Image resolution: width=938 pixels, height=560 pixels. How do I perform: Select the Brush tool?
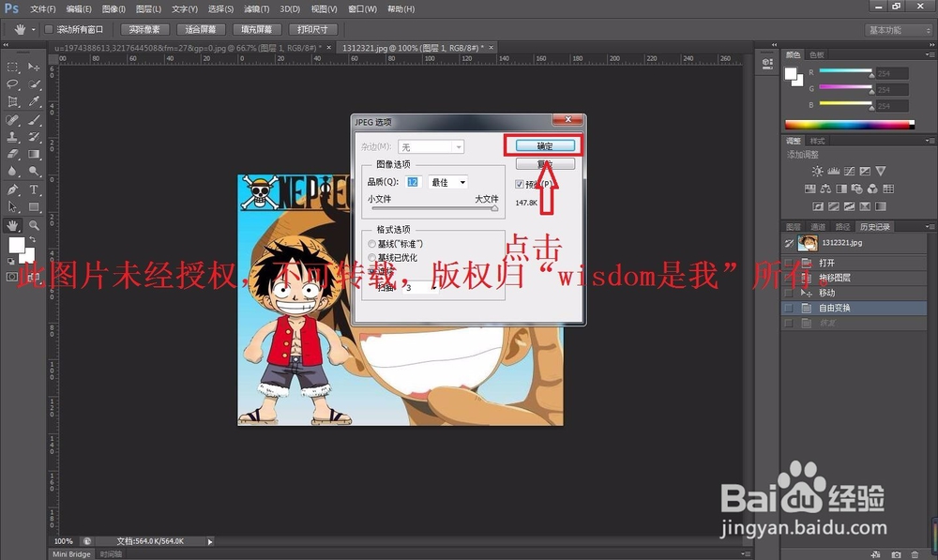click(x=34, y=120)
